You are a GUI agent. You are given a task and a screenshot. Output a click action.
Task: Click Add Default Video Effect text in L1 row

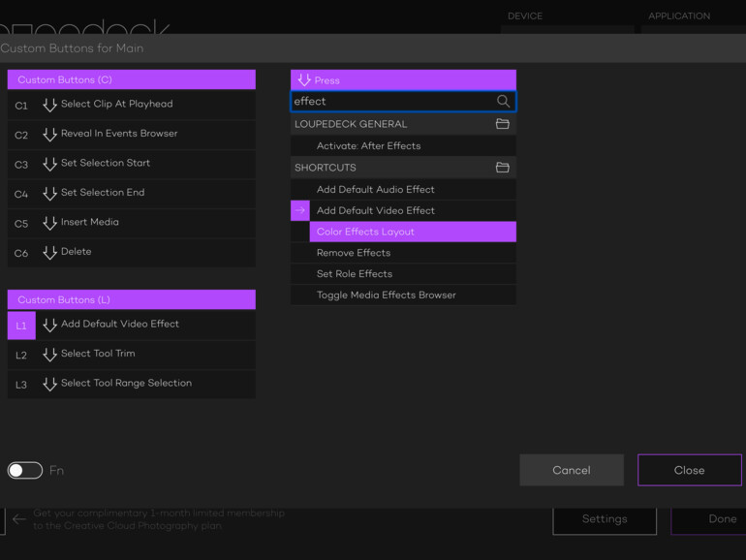pyautogui.click(x=120, y=324)
